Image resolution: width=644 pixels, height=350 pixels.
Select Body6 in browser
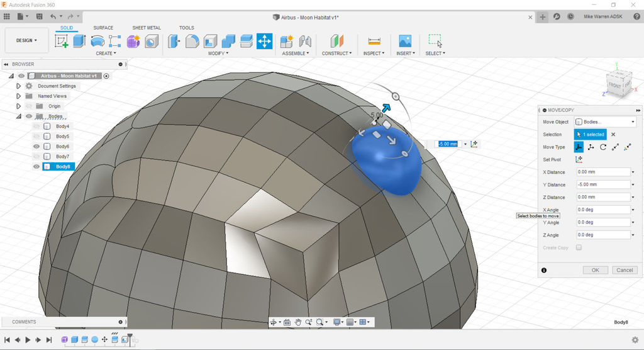coord(62,147)
